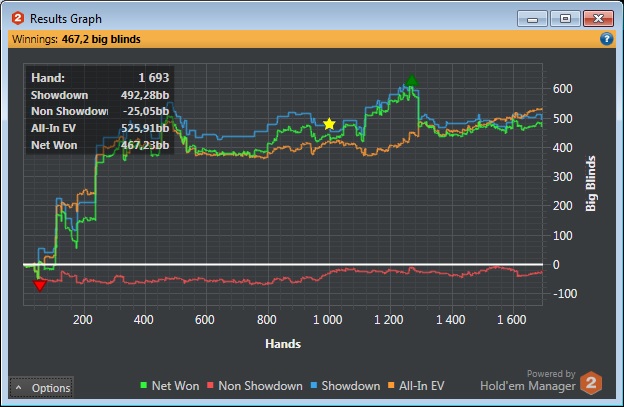624x407 pixels.
Task: Click the Results Graph window title
Action: pos(66,19)
